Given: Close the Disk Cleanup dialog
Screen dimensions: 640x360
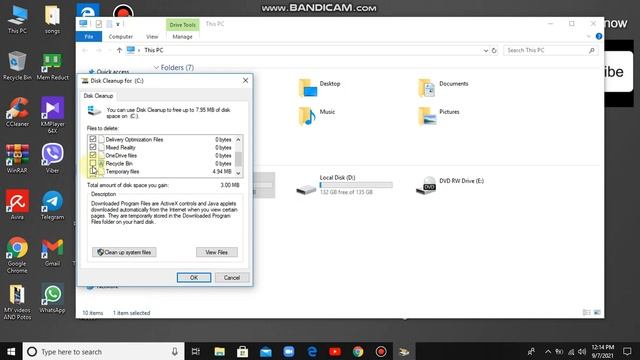Looking at the screenshot, I should 245,80.
